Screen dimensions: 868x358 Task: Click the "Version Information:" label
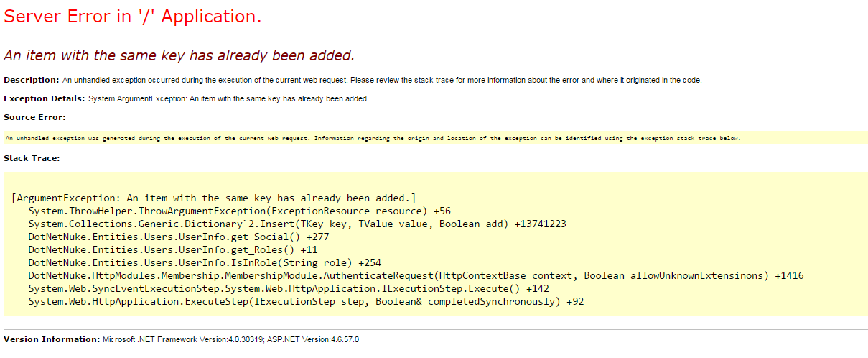click(x=52, y=339)
